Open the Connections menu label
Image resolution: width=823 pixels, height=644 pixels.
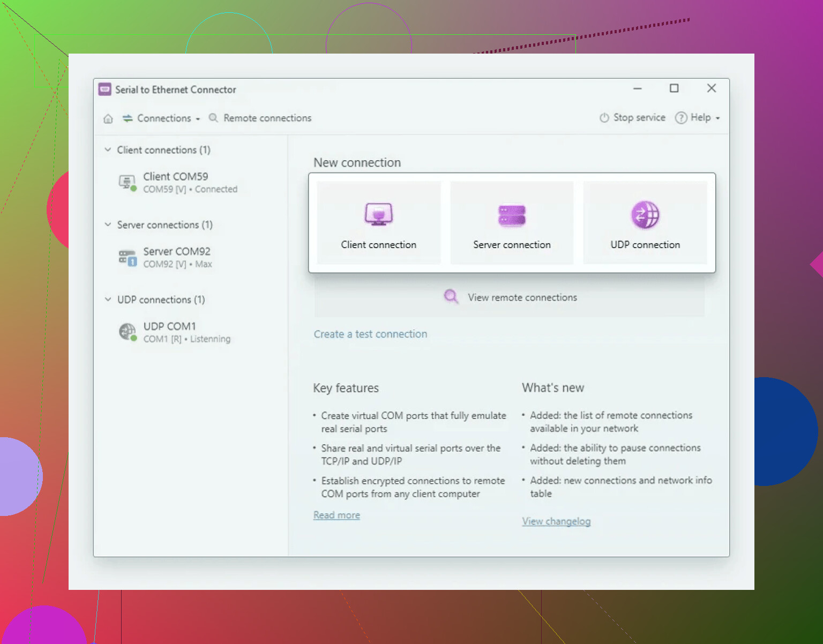click(x=164, y=118)
